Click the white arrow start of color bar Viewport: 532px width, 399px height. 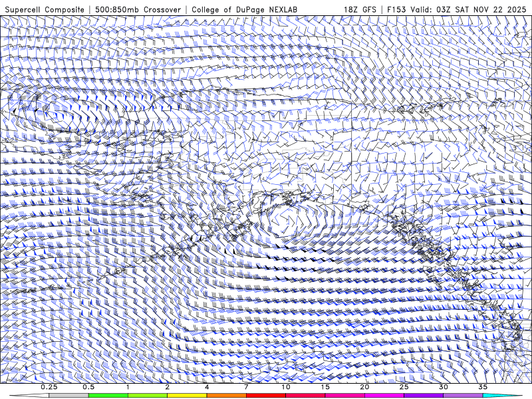pos(29,396)
